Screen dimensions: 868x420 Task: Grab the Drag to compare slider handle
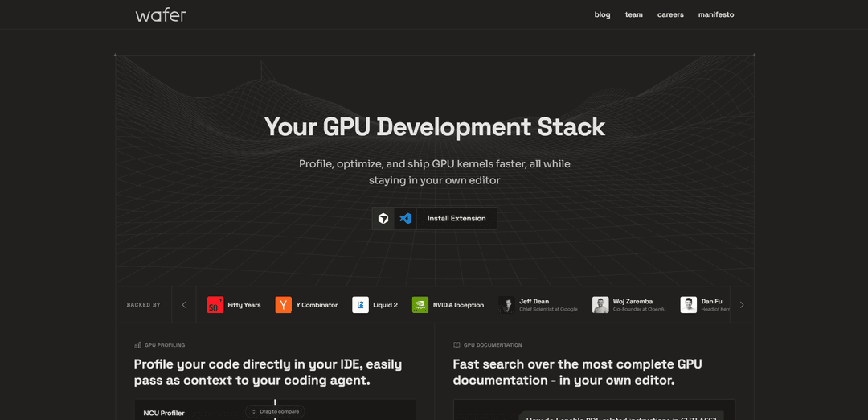tap(275, 411)
